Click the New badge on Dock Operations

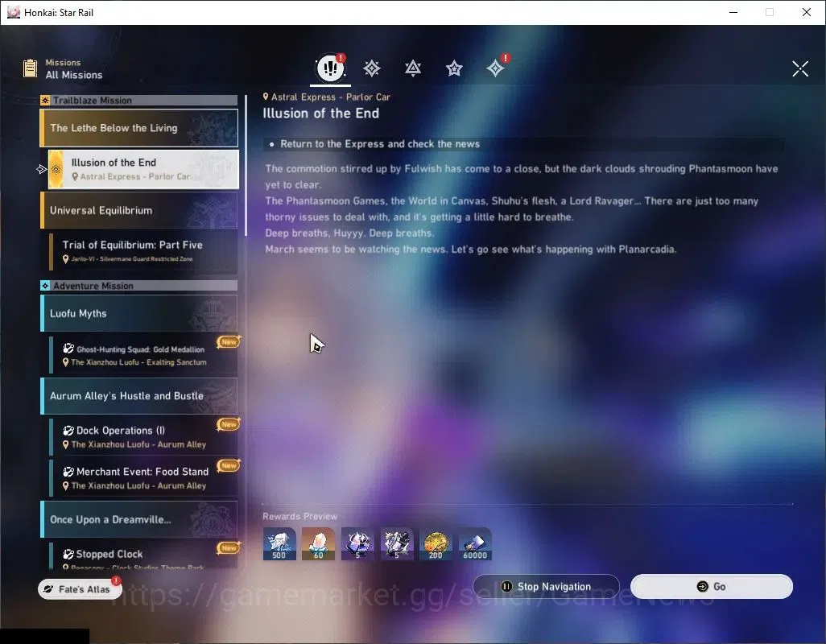point(229,424)
